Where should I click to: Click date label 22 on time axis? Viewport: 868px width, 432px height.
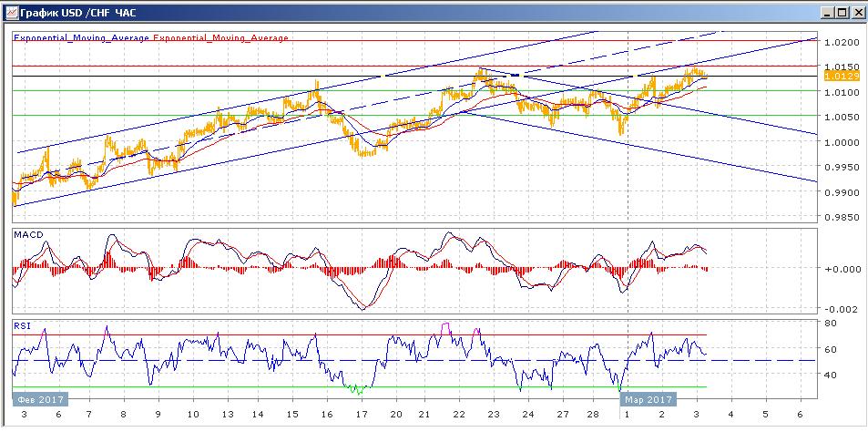click(459, 415)
